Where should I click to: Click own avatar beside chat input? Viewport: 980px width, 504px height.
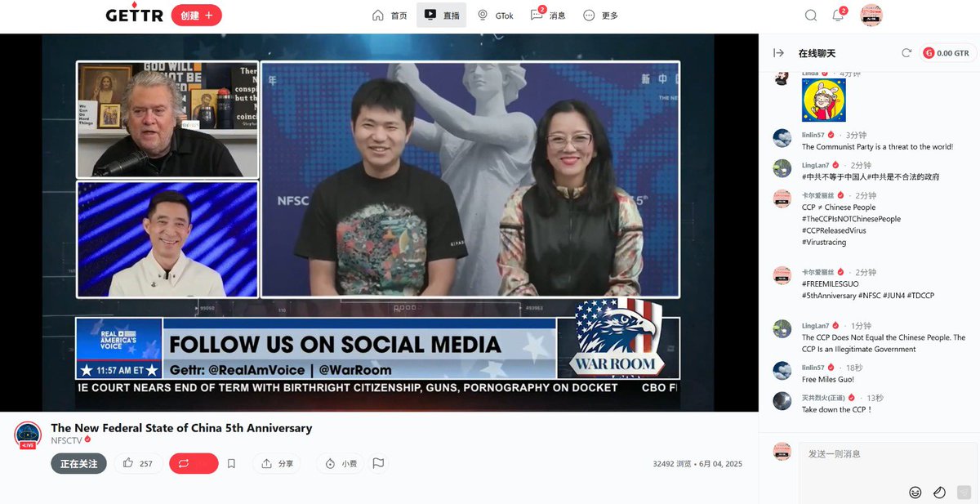point(782,452)
